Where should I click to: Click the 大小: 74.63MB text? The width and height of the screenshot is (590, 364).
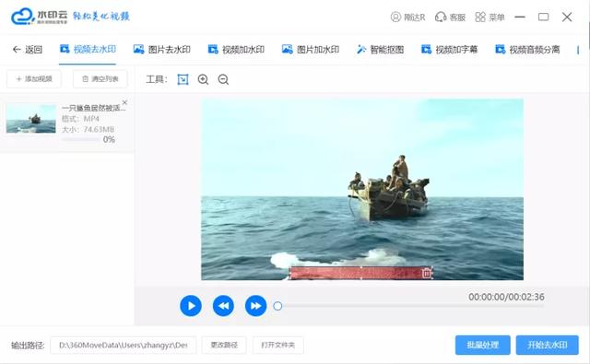pos(88,129)
